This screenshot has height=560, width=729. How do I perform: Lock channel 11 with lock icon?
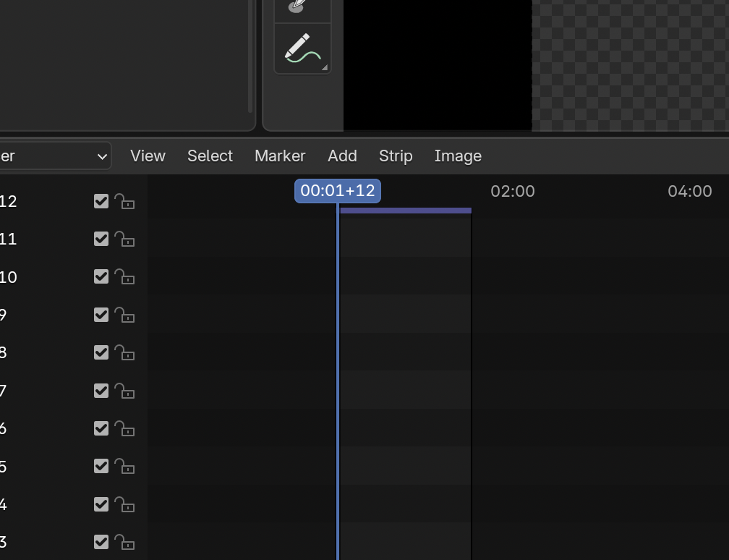point(124,239)
